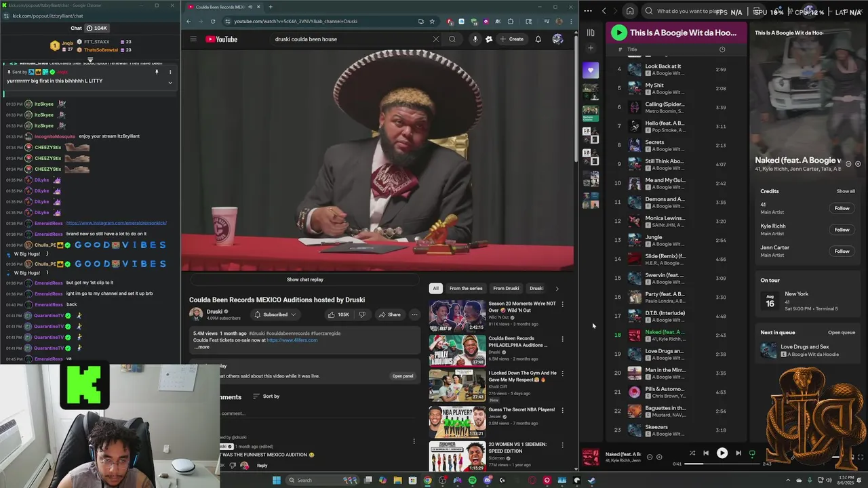Select the All chip filter
The image size is (868, 488).
tap(435, 288)
